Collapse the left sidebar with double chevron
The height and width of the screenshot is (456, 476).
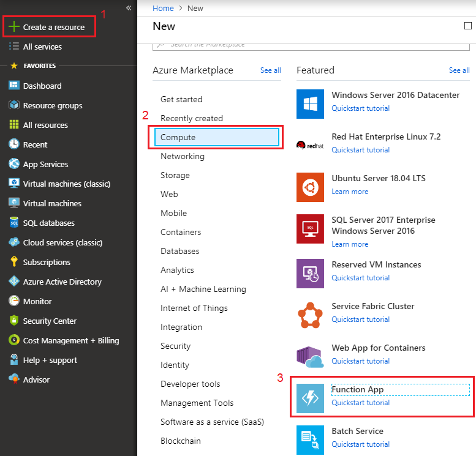[x=129, y=8]
